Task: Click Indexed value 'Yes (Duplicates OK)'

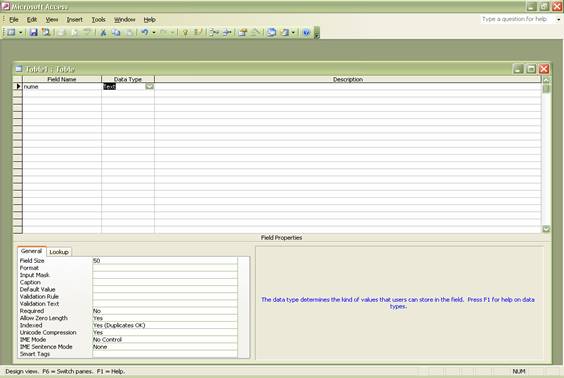Action: pos(165,325)
